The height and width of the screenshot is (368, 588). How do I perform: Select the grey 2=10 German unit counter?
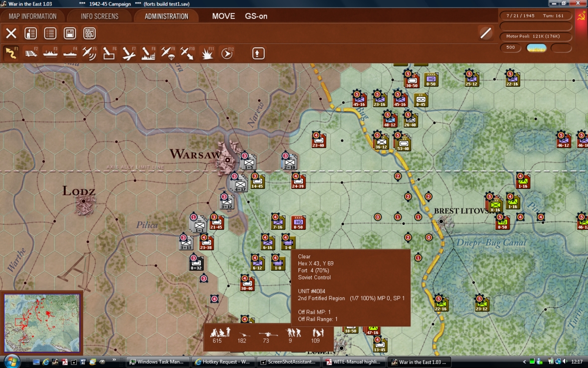tap(289, 162)
